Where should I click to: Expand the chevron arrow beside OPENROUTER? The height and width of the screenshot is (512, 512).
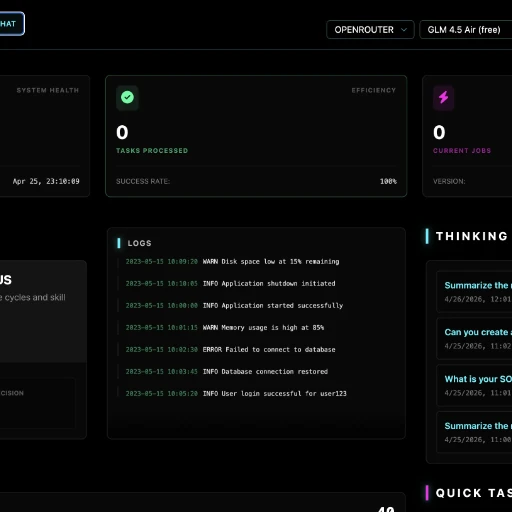(404, 30)
